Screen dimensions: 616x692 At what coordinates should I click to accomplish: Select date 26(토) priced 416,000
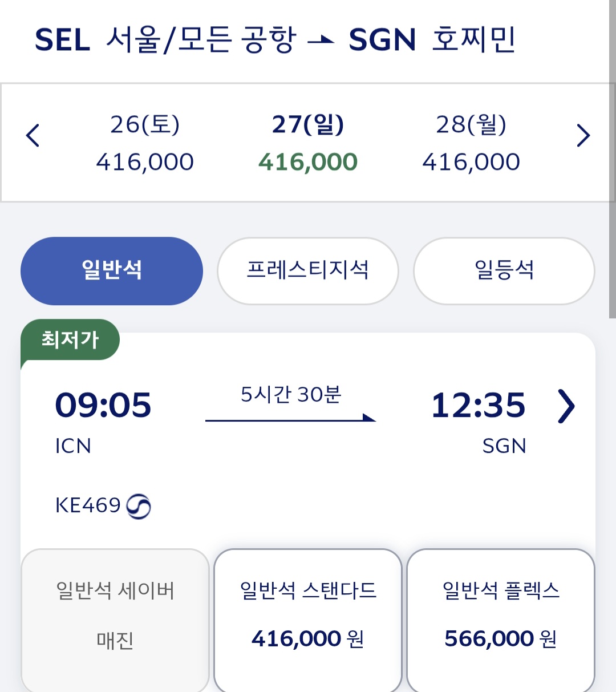pos(145,143)
